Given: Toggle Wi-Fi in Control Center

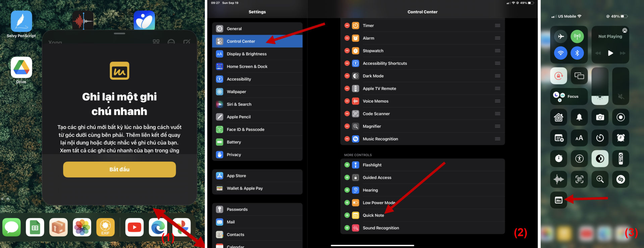Looking at the screenshot, I should pyautogui.click(x=560, y=53).
